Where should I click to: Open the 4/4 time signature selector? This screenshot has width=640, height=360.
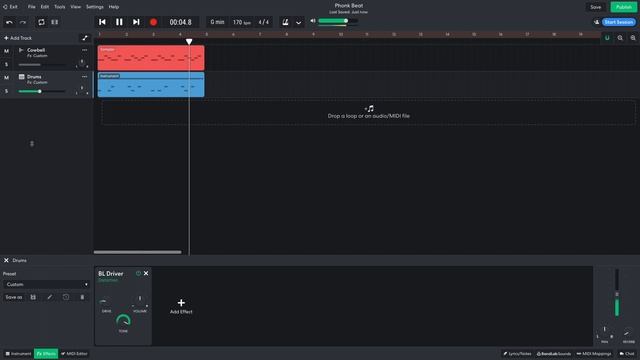tap(264, 22)
